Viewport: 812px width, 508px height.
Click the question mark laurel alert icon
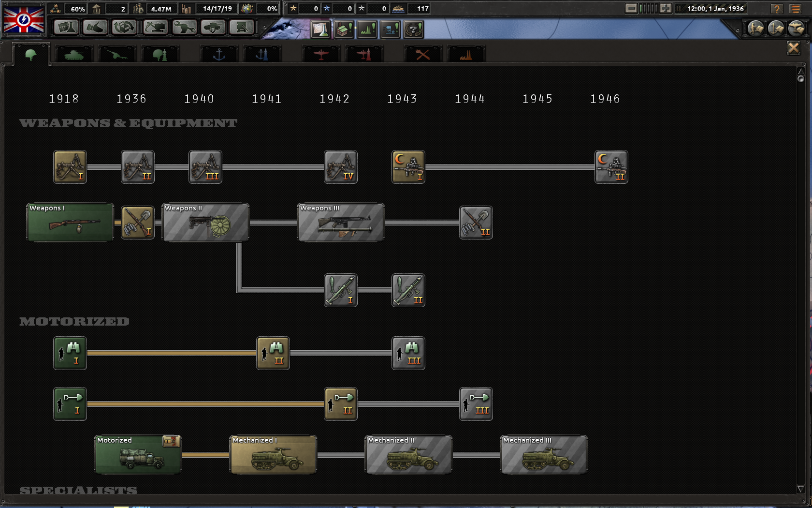point(414,30)
